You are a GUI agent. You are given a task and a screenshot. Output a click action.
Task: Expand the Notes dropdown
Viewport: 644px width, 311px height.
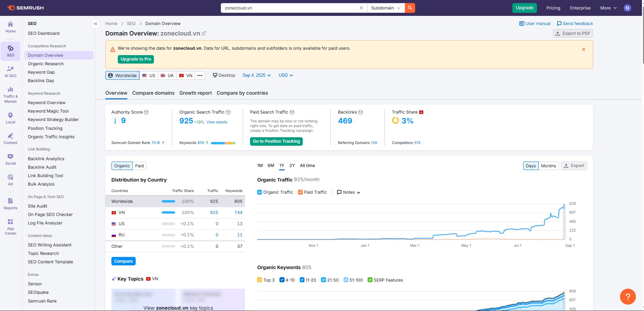(349, 192)
